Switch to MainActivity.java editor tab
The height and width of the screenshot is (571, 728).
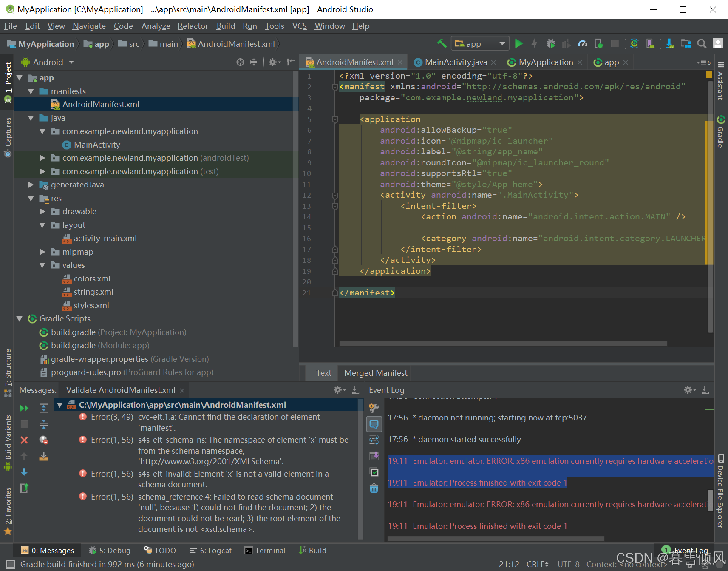[x=456, y=62]
